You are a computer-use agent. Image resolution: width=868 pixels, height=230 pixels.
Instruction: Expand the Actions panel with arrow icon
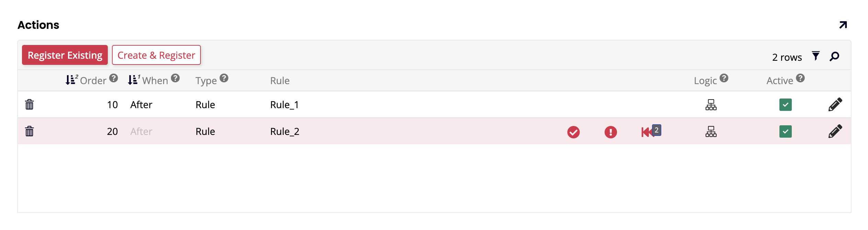coord(843,25)
